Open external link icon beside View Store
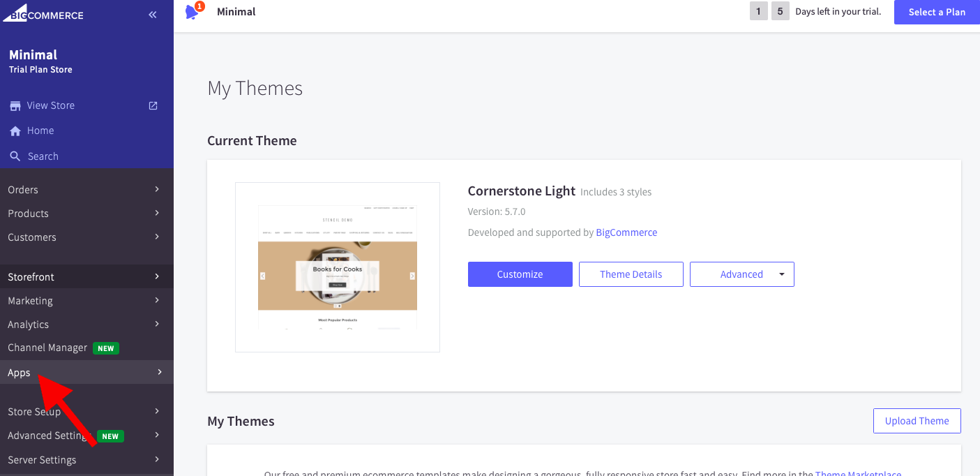The height and width of the screenshot is (476, 980). pos(153,105)
